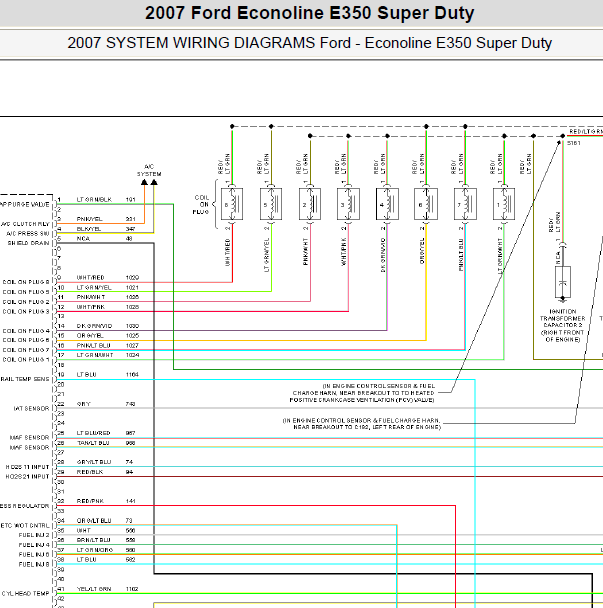603x608 pixels.
Task: Click wire label 'ORG/YEL 1025'
Action: pyautogui.click(x=107, y=335)
